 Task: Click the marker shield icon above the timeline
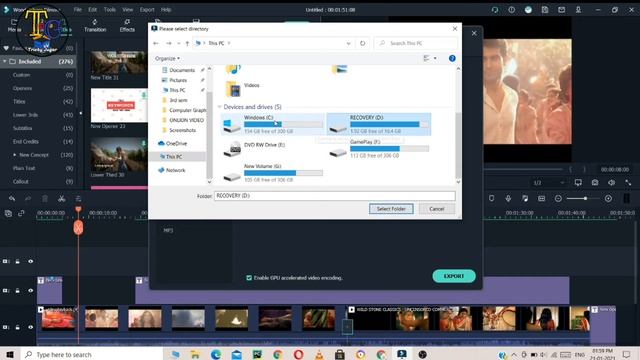tap(491, 198)
